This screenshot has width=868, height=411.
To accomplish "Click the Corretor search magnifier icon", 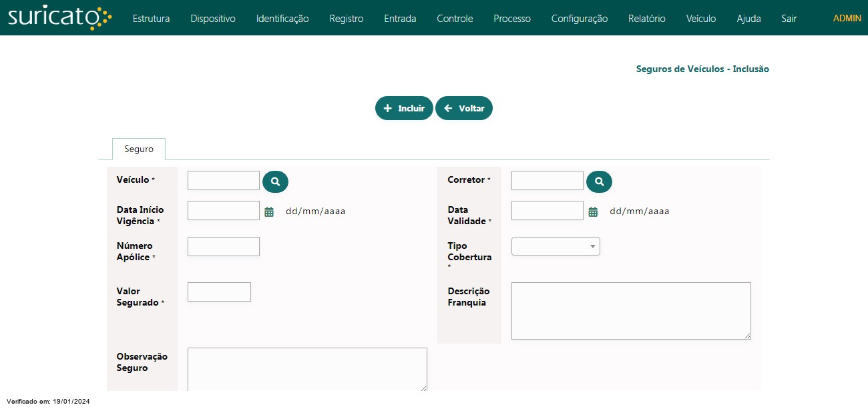I will [x=599, y=181].
